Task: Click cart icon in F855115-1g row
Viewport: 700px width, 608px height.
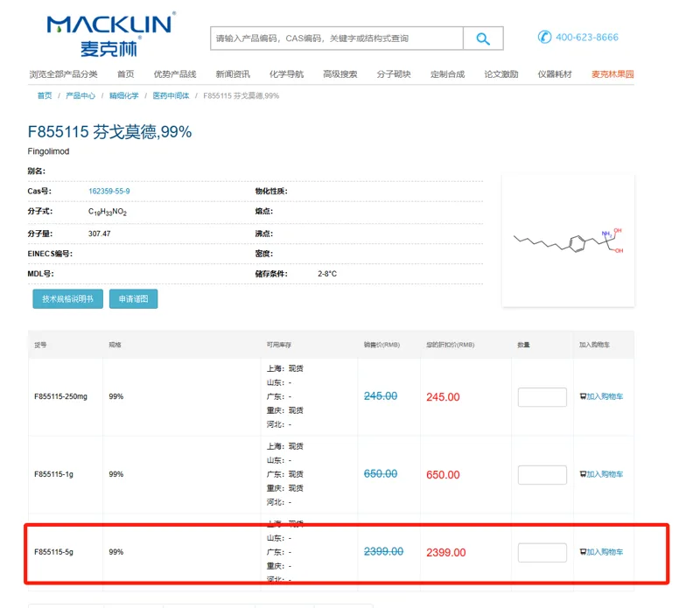Action: coord(583,474)
